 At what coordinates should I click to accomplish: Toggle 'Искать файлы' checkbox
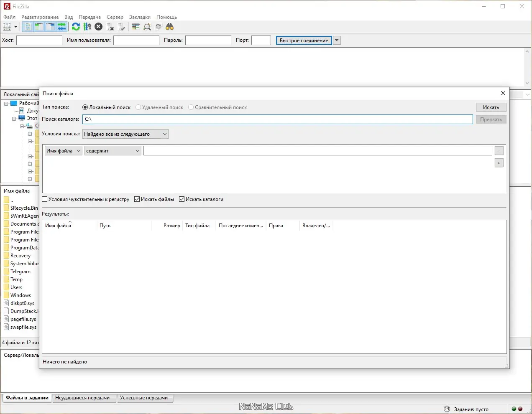click(137, 199)
